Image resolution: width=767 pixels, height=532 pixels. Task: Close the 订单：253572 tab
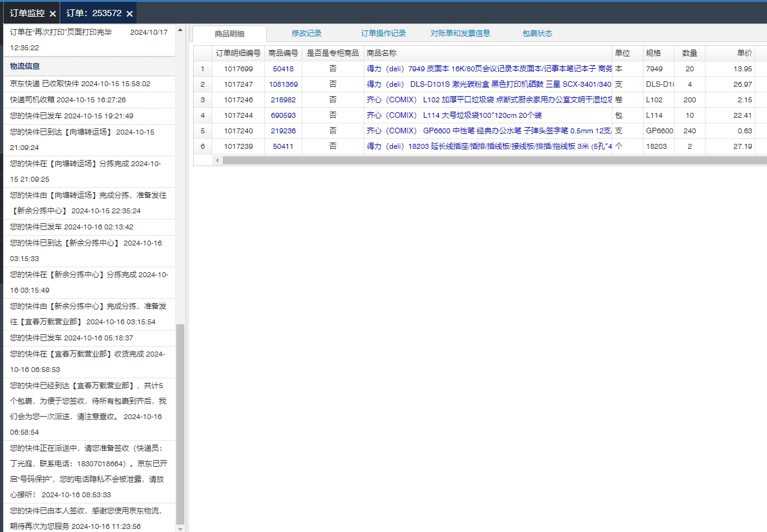129,14
